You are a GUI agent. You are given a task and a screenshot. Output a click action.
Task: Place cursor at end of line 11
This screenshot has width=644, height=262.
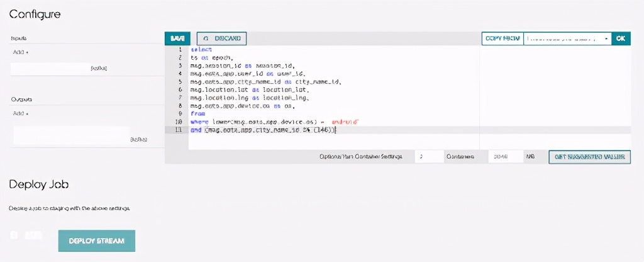[x=337, y=130]
